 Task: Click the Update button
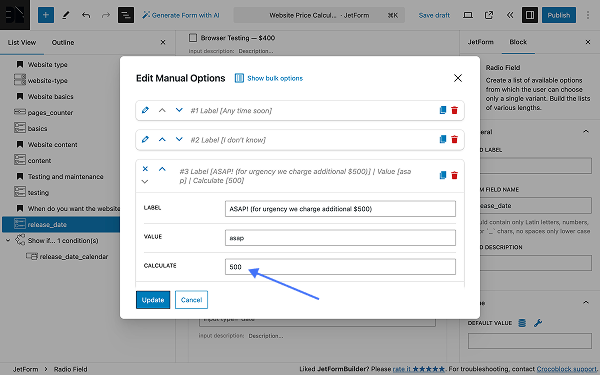click(x=153, y=300)
